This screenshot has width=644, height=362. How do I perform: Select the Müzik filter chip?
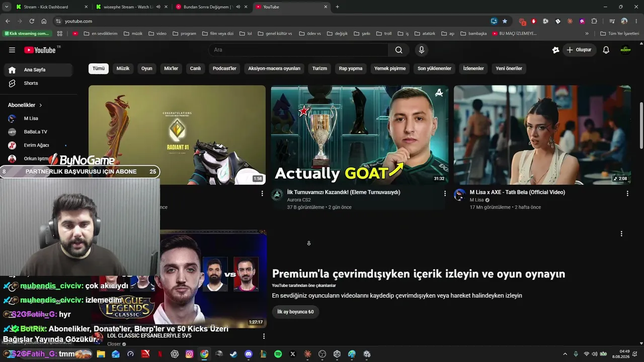click(123, 68)
